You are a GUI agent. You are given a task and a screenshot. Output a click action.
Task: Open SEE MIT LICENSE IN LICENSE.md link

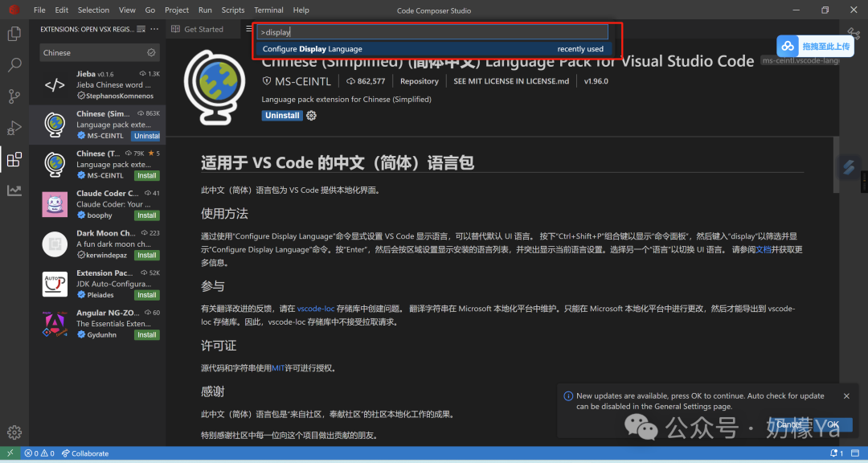click(511, 81)
